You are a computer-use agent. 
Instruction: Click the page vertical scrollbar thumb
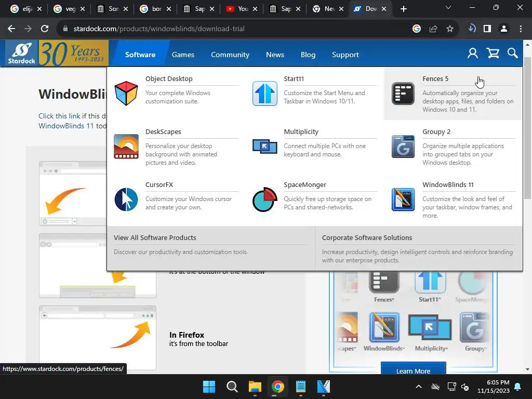coord(527,128)
